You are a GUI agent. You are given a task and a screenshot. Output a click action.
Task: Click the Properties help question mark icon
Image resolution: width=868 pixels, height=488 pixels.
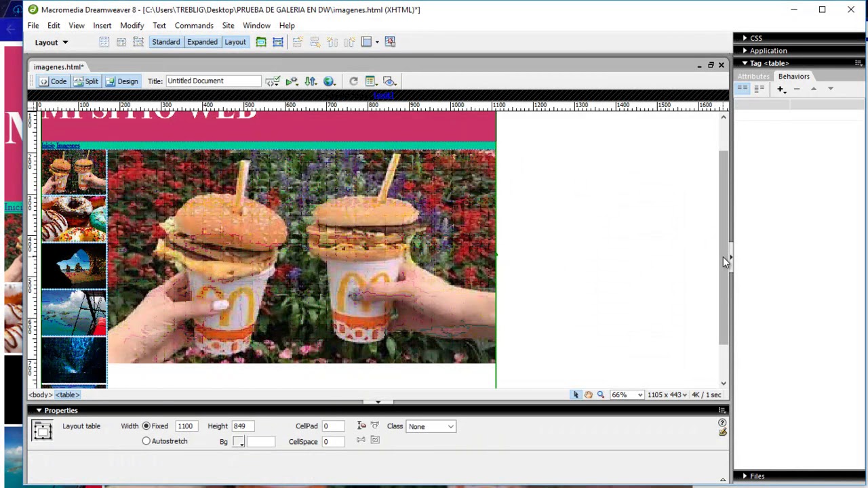click(x=722, y=423)
